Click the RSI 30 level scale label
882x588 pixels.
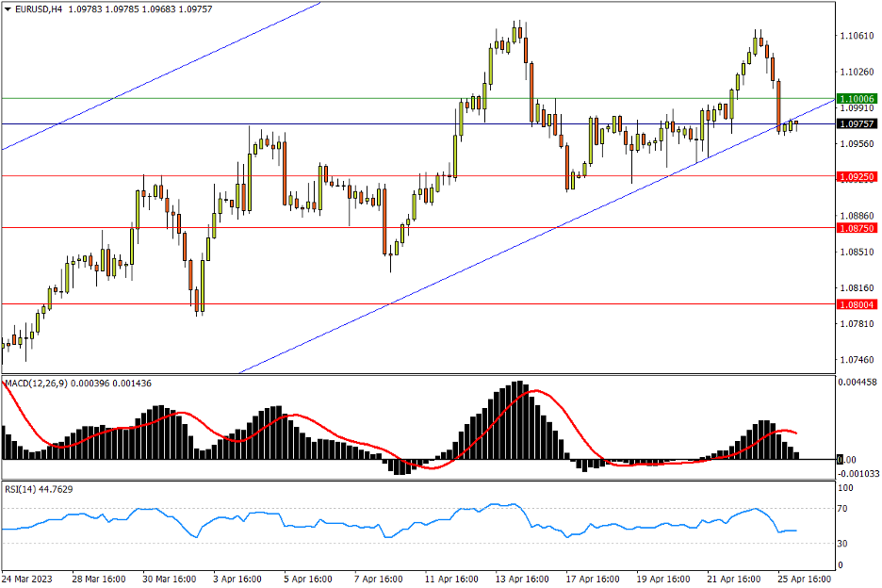point(844,544)
